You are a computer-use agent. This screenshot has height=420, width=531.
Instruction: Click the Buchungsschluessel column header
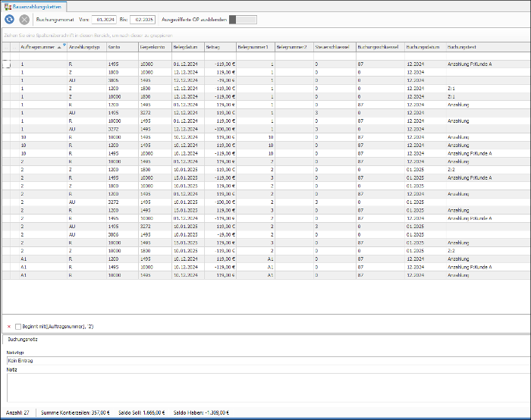(x=380, y=47)
